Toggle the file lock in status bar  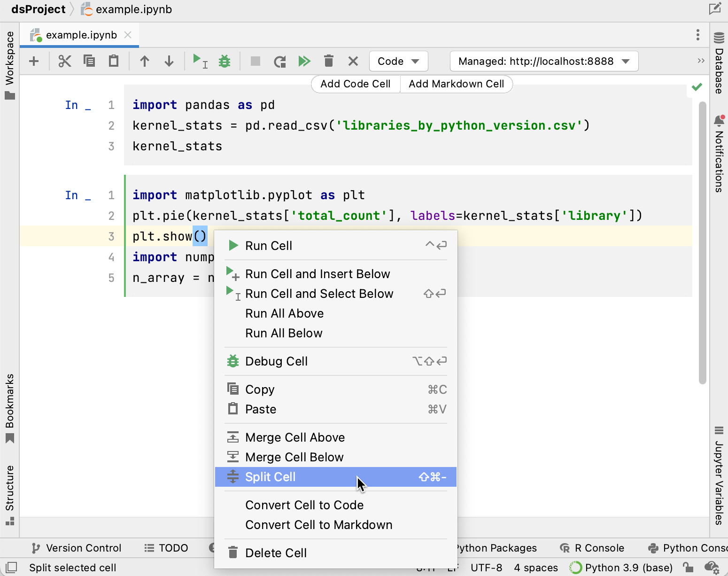[687, 567]
